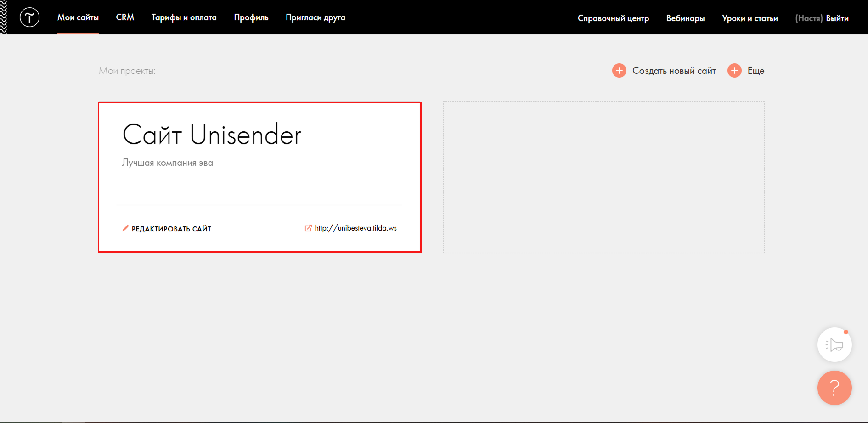The image size is (868, 423).
Task: Select Пригласи друга in the navigation
Action: (316, 17)
